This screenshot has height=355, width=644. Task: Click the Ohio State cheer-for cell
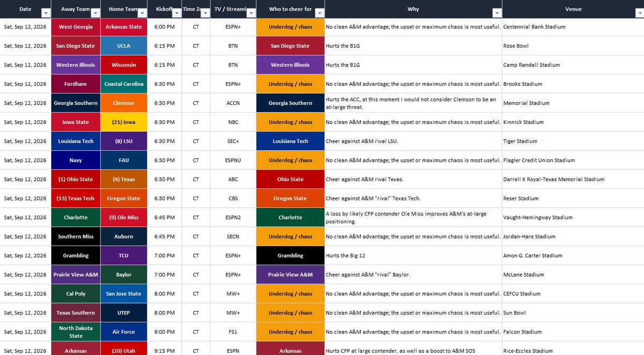pos(291,179)
